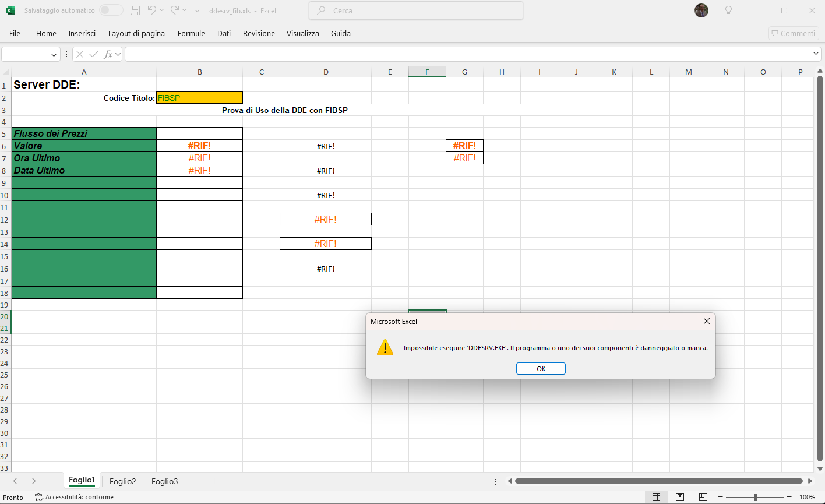Click horizontal scrollbar left arrow
The width and height of the screenshot is (825, 504).
510,481
